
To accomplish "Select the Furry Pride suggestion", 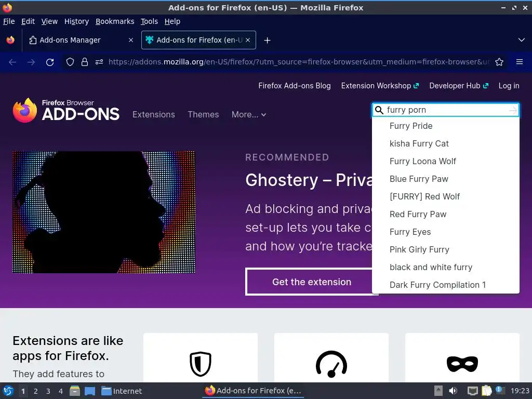I will click(445, 126).
